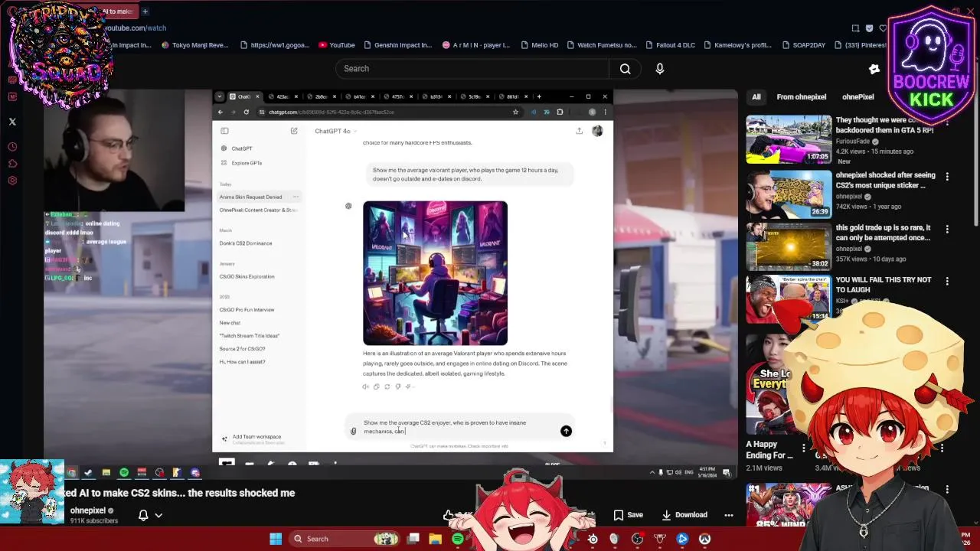
Task: Open File Explorer from the Windows taskbar
Action: pyautogui.click(x=435, y=539)
